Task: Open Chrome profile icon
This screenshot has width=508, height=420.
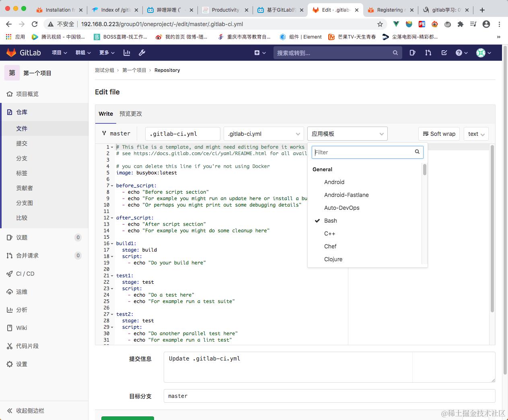Action: (x=486, y=24)
